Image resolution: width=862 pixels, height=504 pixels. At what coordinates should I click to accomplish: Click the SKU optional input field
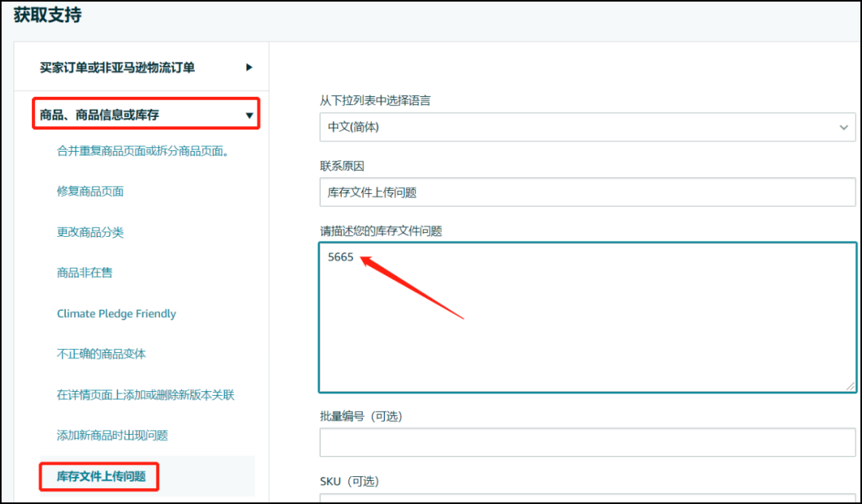pos(587,498)
